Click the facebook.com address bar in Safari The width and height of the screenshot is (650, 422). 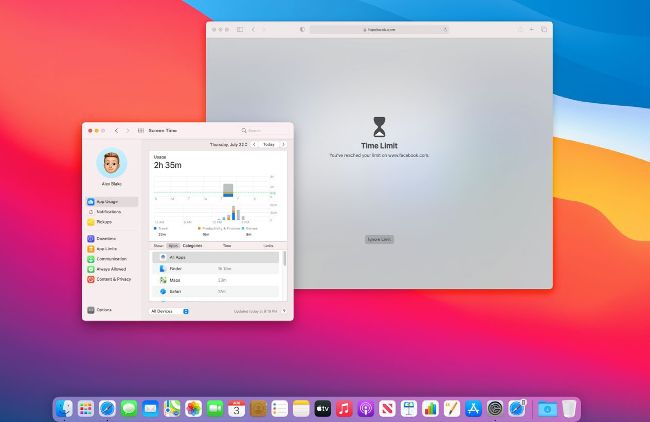click(378, 29)
